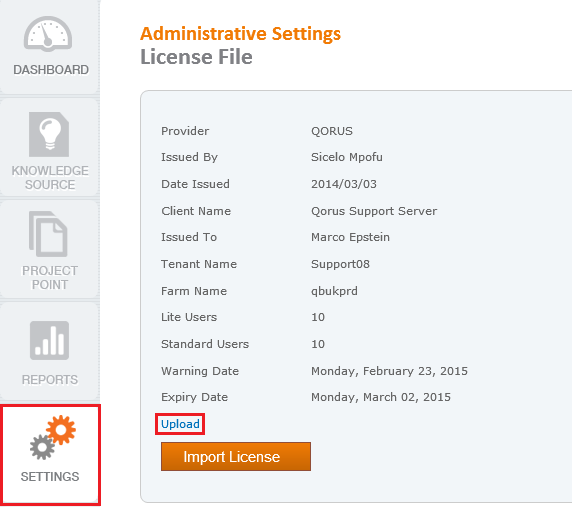572x507 pixels.
Task: Click the Upload link
Action: tap(180, 424)
